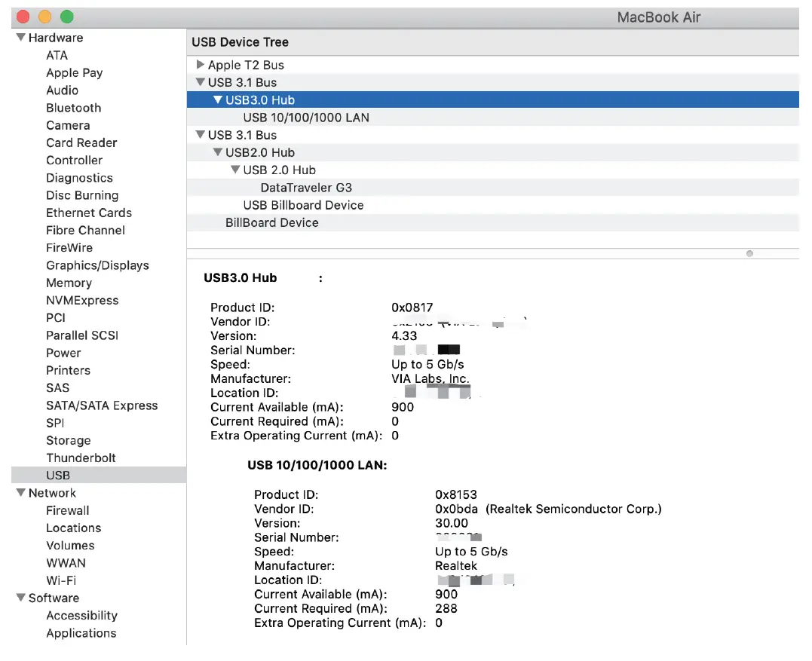
Task: Click the split pane divider handle
Action: (x=749, y=254)
